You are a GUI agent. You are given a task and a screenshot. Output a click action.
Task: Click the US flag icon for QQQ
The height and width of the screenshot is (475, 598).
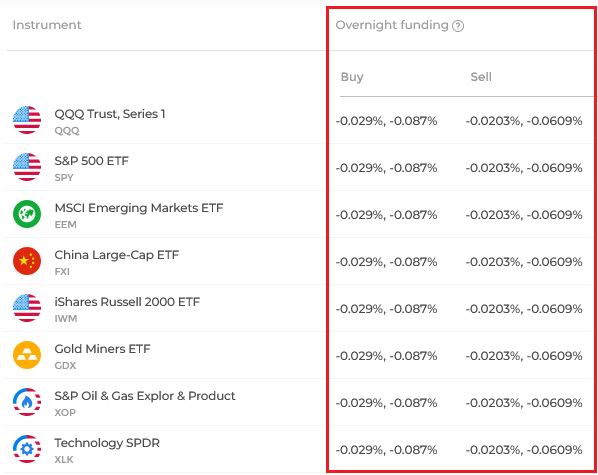27,120
